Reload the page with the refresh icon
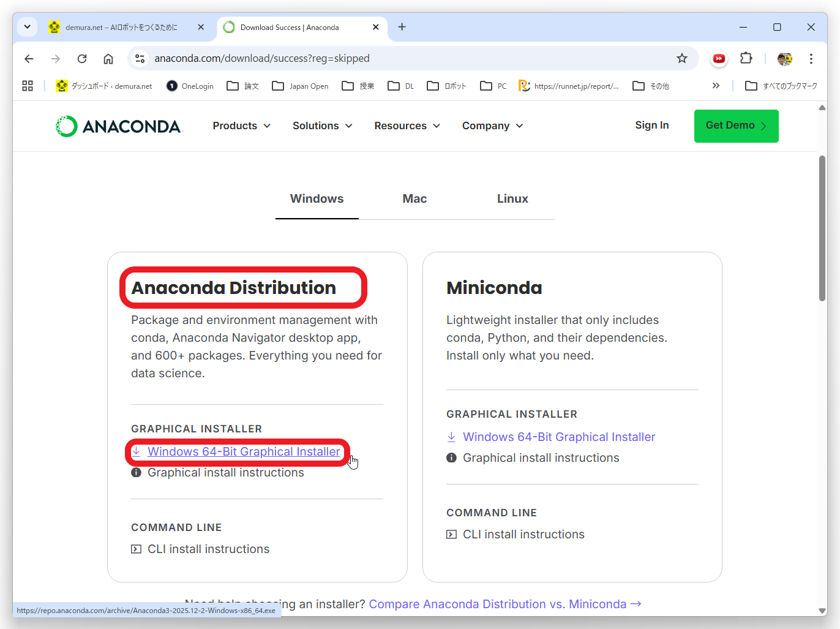Screen dimensions: 840x629 82,59
